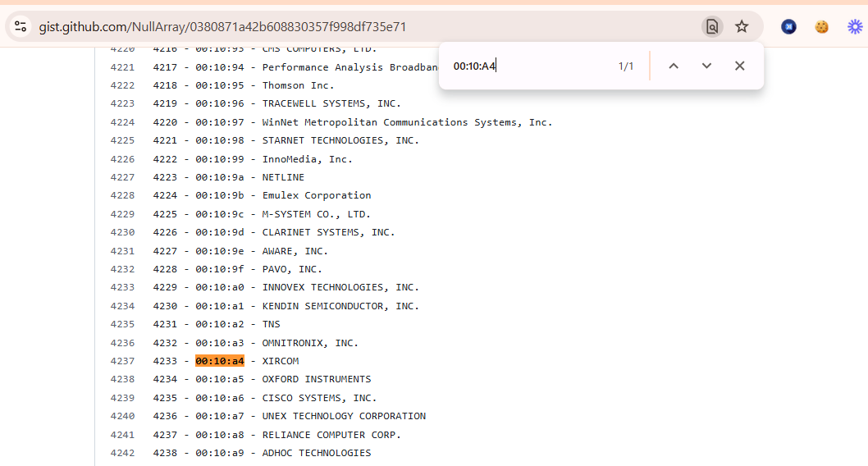Screen dimensions: 868x466
Task: Select line number 4237 in the gutter
Action: pos(122,361)
